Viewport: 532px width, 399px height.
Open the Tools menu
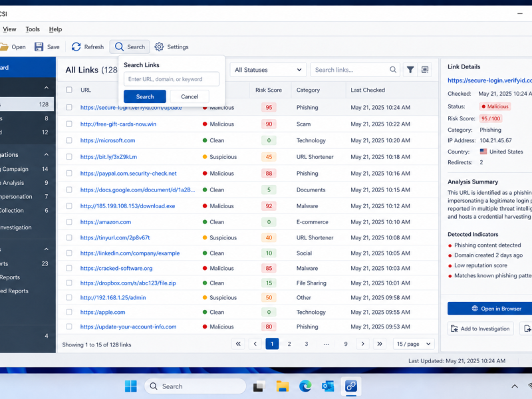[x=33, y=29]
